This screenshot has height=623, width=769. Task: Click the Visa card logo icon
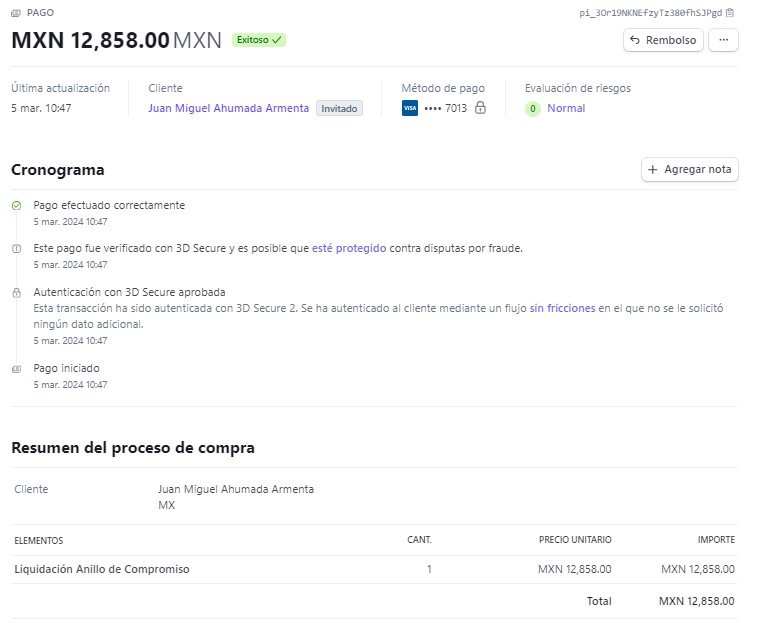(x=410, y=108)
